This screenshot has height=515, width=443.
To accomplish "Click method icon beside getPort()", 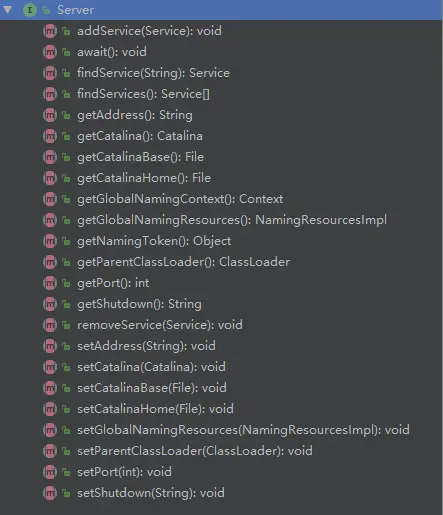I will (x=50, y=283).
